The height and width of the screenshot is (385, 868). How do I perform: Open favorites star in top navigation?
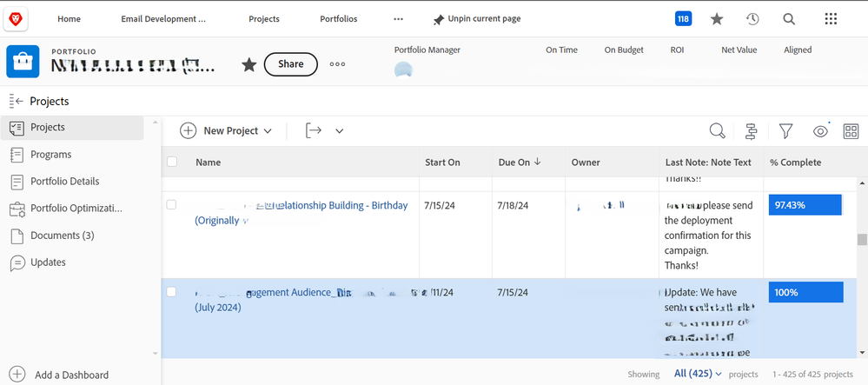click(x=717, y=19)
